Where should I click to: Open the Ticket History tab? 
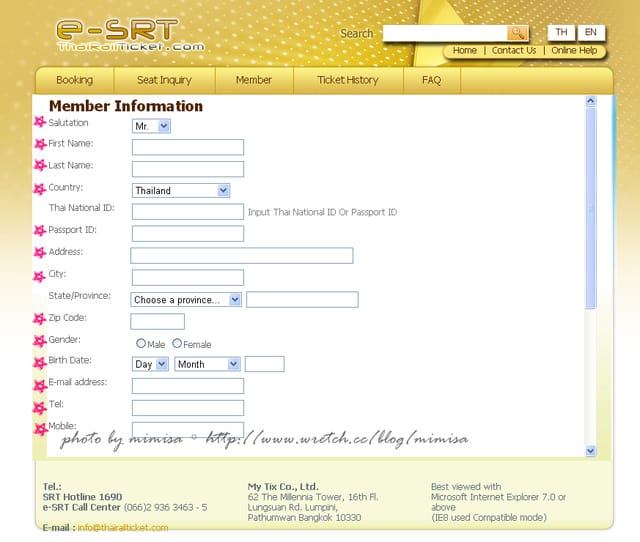pyautogui.click(x=348, y=80)
